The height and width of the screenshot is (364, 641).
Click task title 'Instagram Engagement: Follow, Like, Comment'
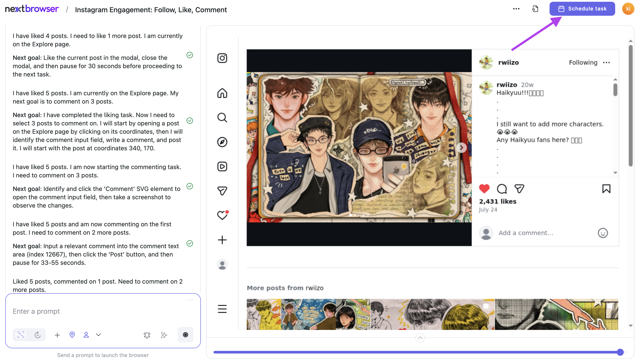pos(151,10)
